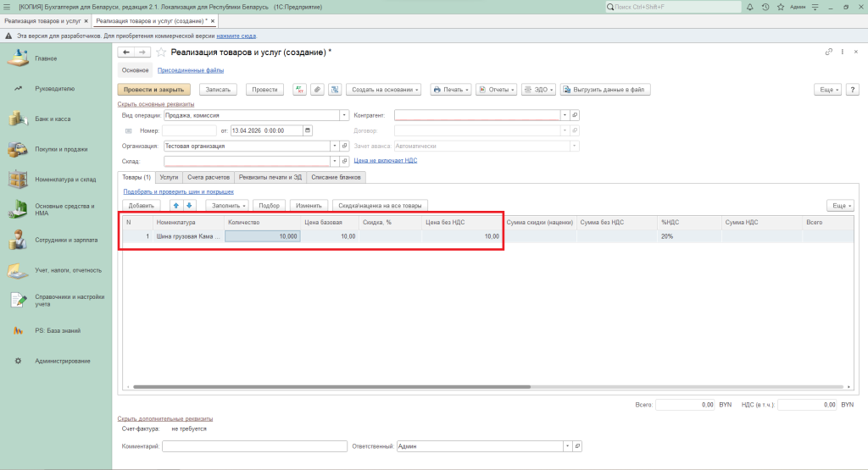Click the Комментарий input field

tap(255, 446)
